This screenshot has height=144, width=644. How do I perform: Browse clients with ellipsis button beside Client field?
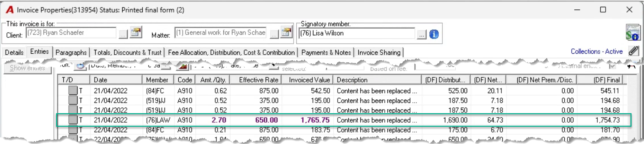123,34
